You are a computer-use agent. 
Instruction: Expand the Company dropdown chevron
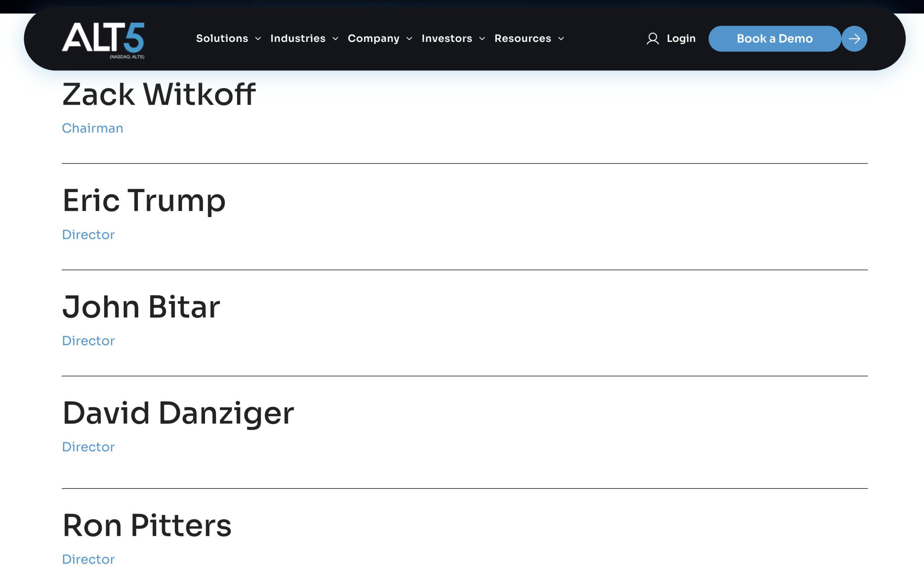(409, 39)
